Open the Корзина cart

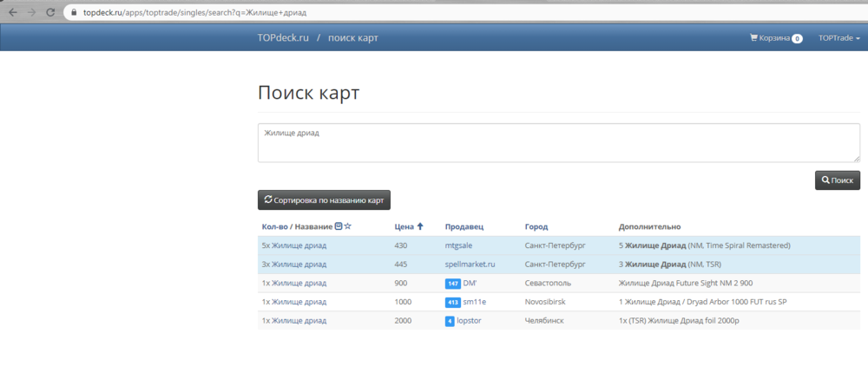pyautogui.click(x=775, y=38)
